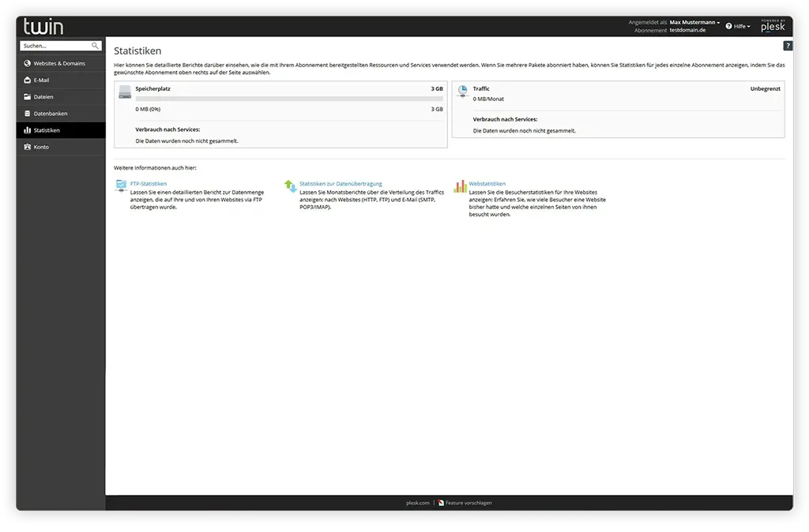The height and width of the screenshot is (532, 809).
Task: Open the Konto menu item
Action: [x=41, y=147]
